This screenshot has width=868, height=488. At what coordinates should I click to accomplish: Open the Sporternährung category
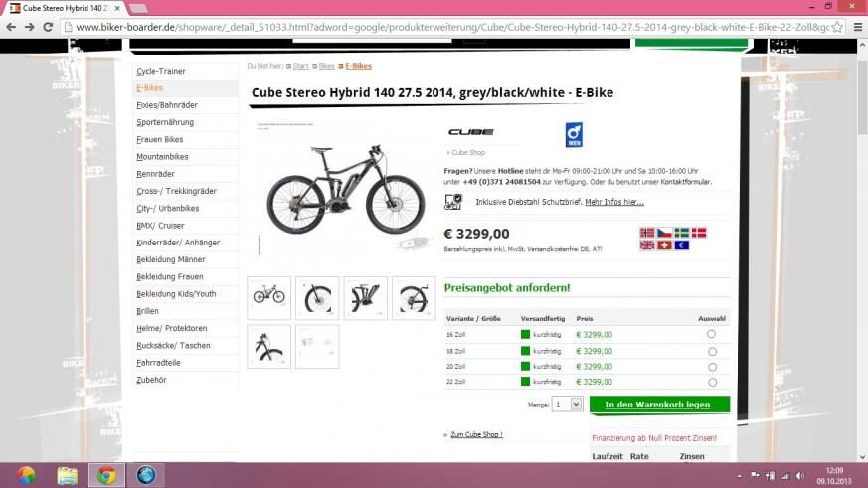pyautogui.click(x=165, y=122)
